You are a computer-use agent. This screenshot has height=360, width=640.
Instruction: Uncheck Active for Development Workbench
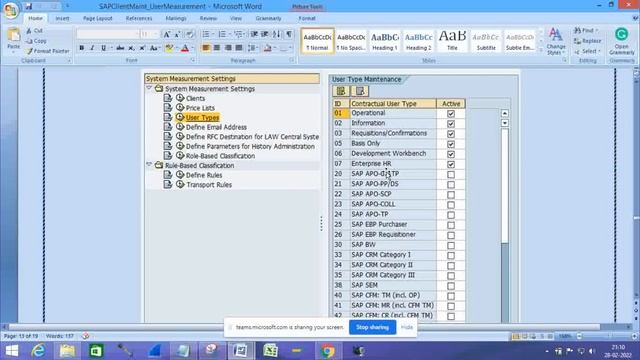[x=451, y=154]
